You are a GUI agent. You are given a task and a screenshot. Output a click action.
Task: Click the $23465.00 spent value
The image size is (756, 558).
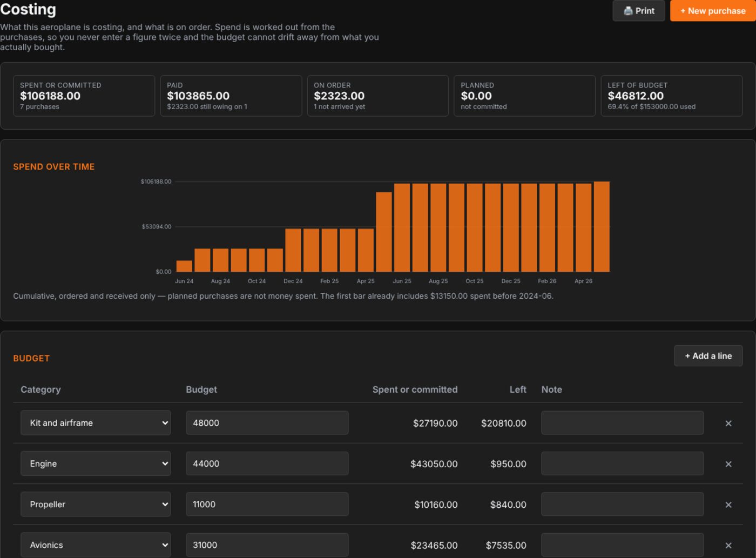(434, 545)
